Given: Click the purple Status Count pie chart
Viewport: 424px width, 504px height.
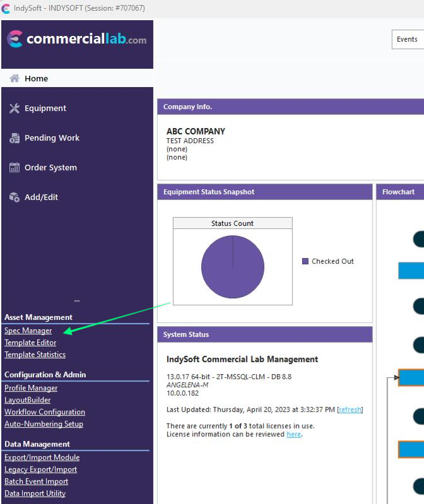Looking at the screenshot, I should (x=232, y=267).
